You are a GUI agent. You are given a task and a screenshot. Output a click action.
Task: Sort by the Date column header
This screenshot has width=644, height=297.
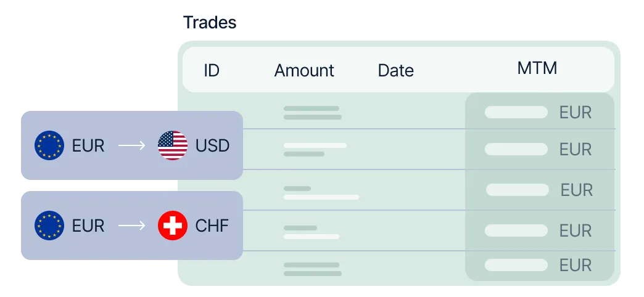tap(395, 71)
